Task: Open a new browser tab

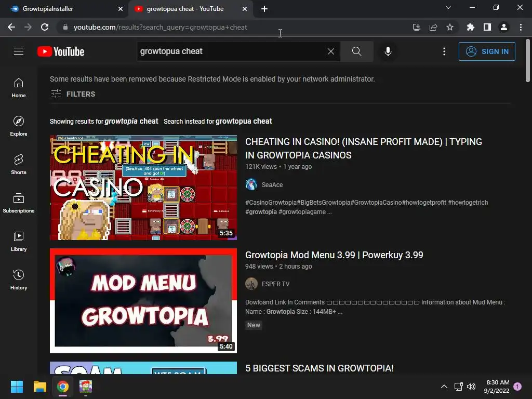Action: point(264,9)
